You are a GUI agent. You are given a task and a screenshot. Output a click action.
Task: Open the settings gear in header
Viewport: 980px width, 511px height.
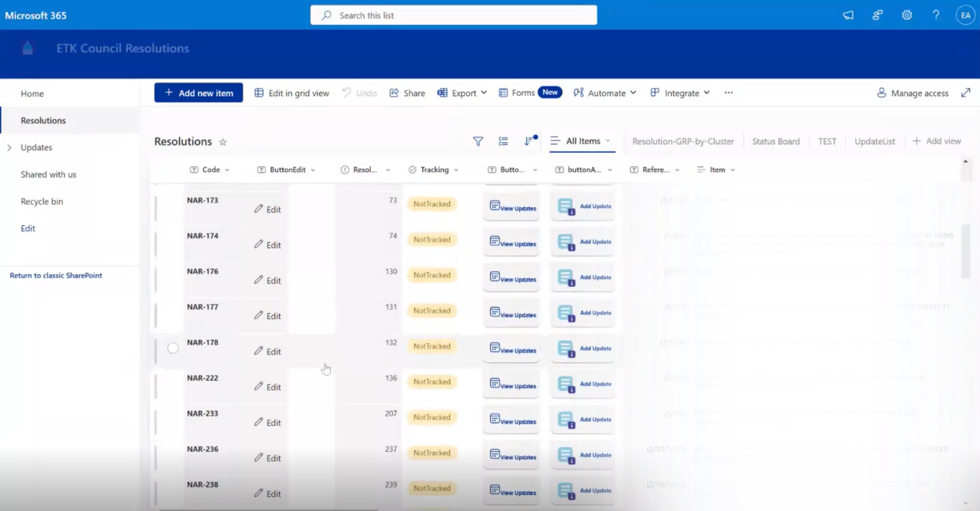click(x=906, y=15)
